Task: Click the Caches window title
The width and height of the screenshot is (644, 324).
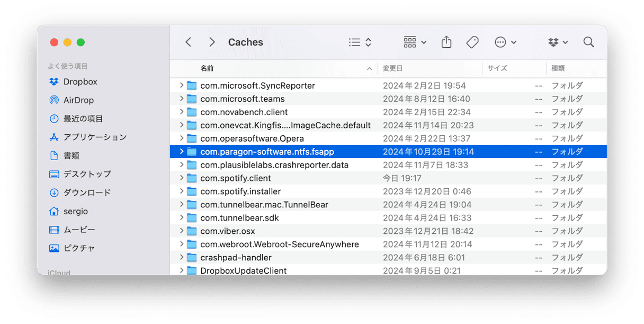Action: coord(246,42)
